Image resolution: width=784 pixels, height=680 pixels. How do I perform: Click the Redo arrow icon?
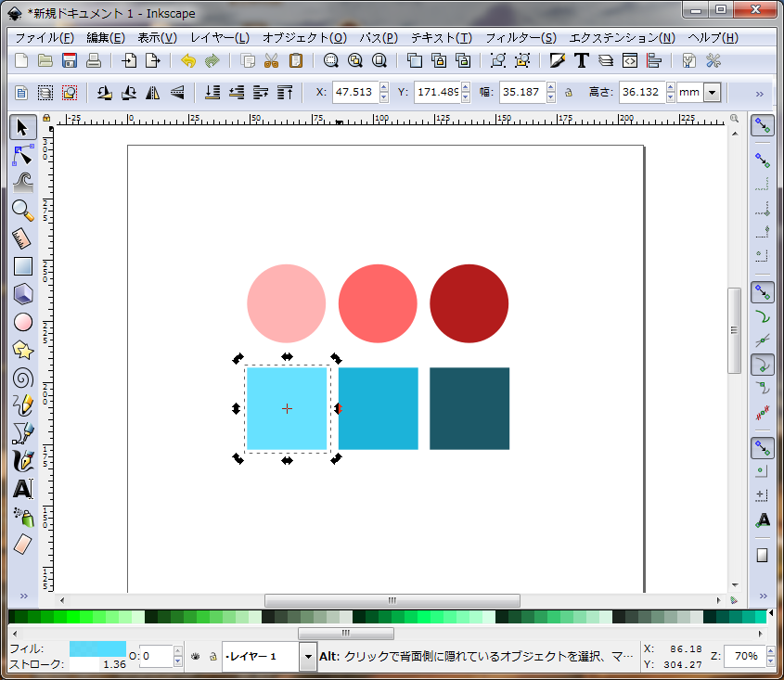click(212, 61)
